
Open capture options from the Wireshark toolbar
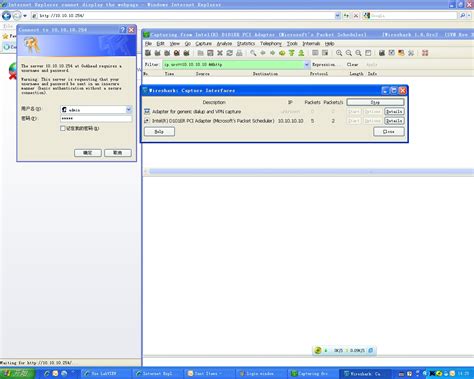(x=157, y=53)
